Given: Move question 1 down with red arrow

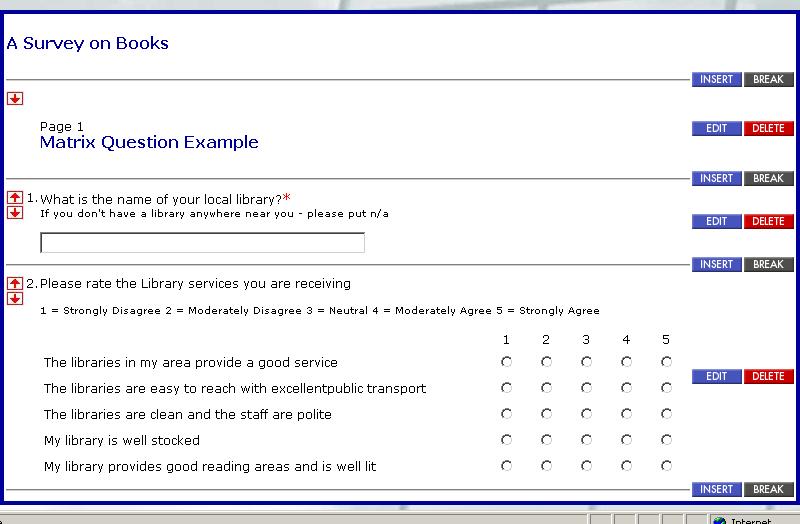Looking at the screenshot, I should coord(15,212).
